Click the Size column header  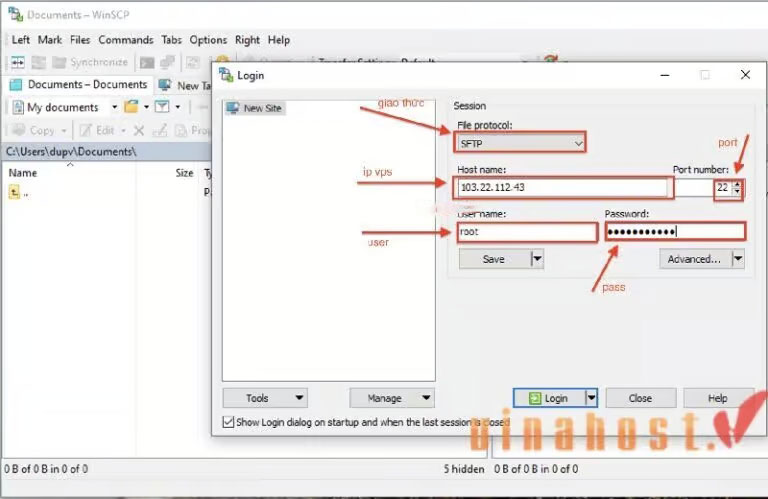coord(185,173)
